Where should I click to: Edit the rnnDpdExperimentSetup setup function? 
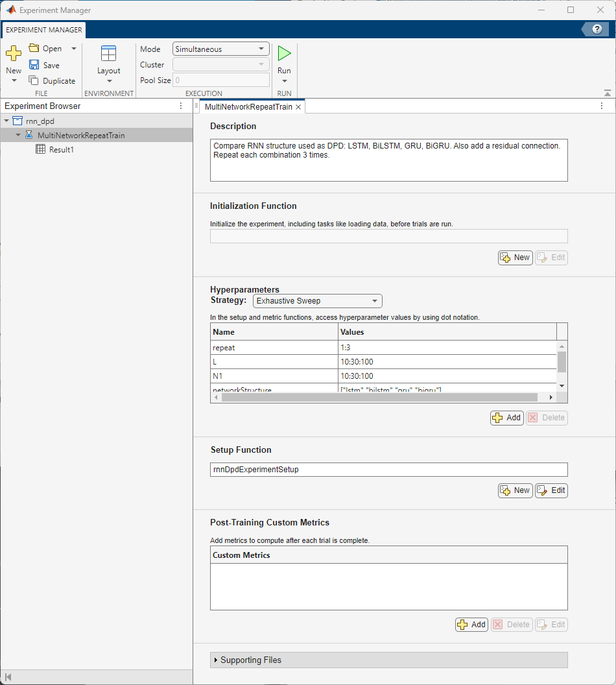point(551,490)
